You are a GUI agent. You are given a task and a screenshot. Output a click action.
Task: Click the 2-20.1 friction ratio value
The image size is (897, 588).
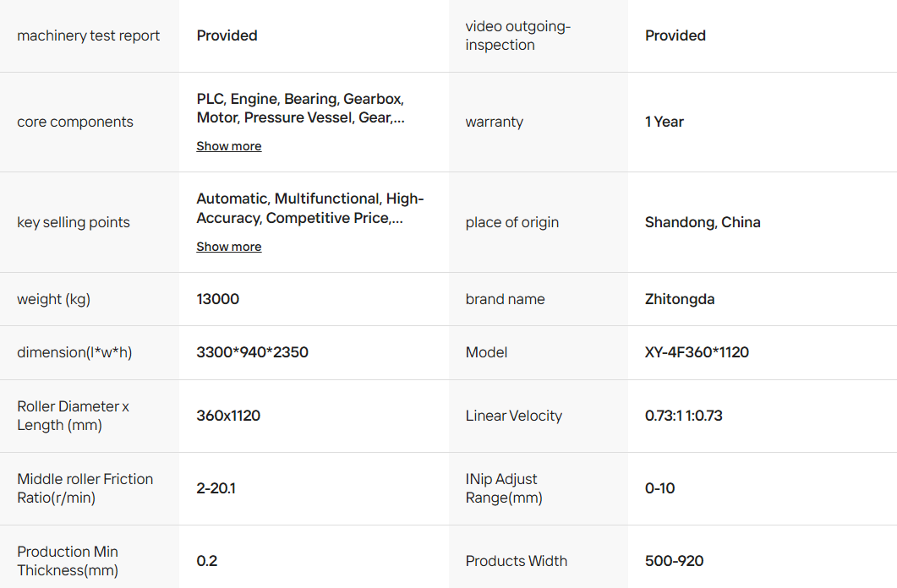216,488
